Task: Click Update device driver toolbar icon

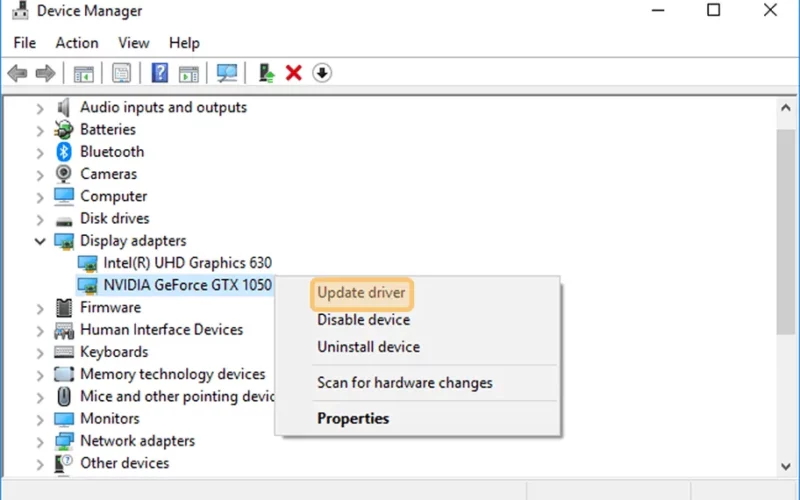Action: (x=266, y=73)
